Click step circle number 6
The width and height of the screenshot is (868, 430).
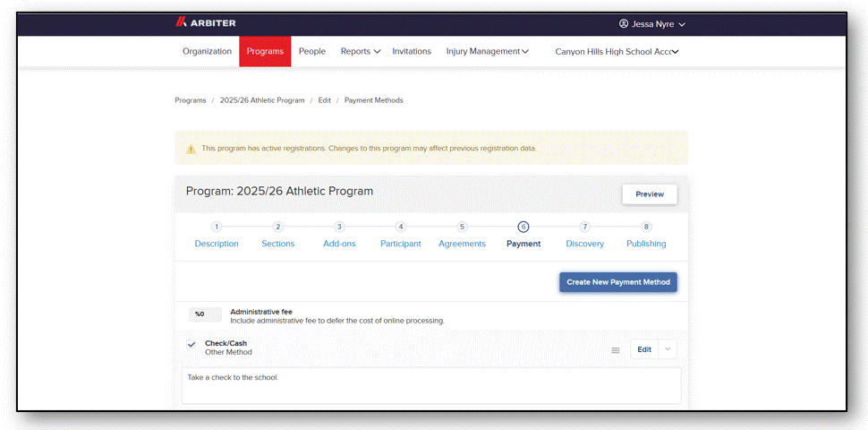(523, 227)
